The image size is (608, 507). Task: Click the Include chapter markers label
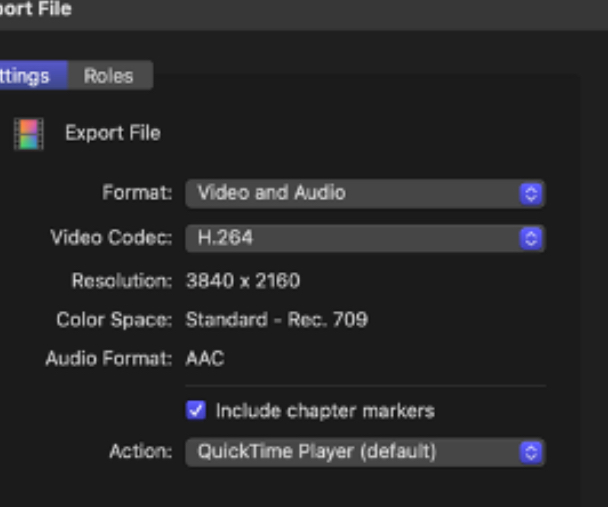(x=325, y=411)
